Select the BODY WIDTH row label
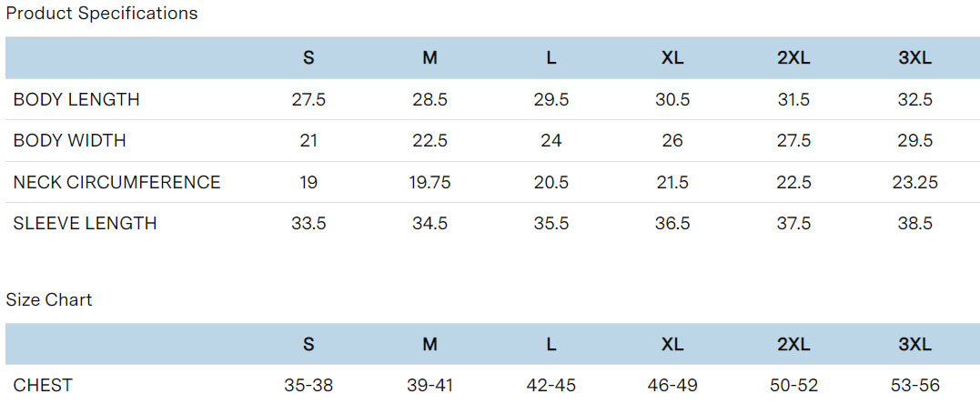This screenshot has width=980, height=414. (69, 141)
